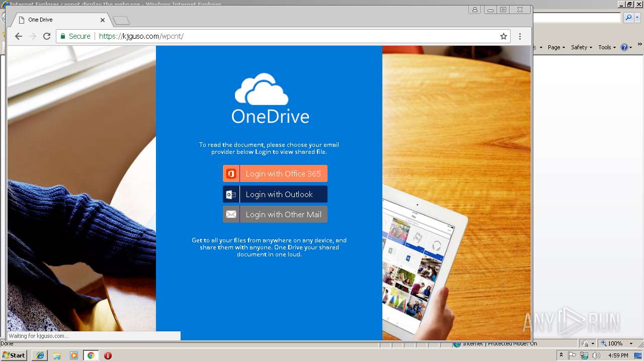Click the Office 365 logo icon
The height and width of the screenshot is (362, 644).
click(x=231, y=173)
